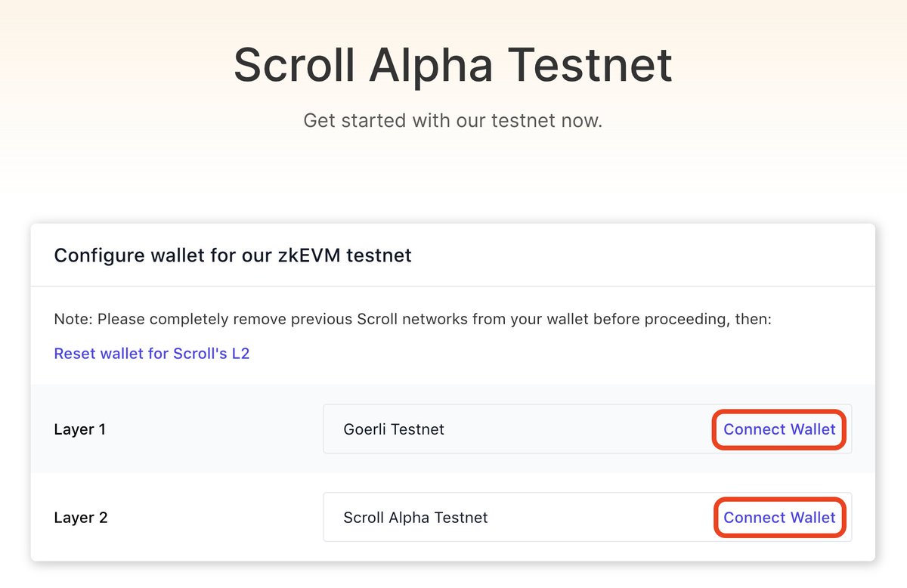Click the Goerli Testnet network name
This screenshot has width=907, height=588.
point(394,429)
